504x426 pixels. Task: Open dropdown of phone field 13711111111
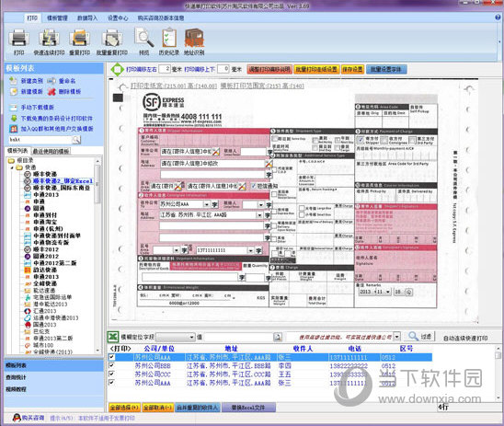(250, 250)
